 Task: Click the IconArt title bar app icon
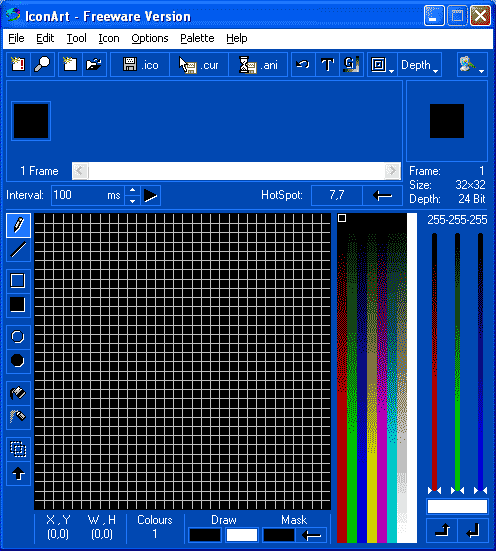(13, 15)
